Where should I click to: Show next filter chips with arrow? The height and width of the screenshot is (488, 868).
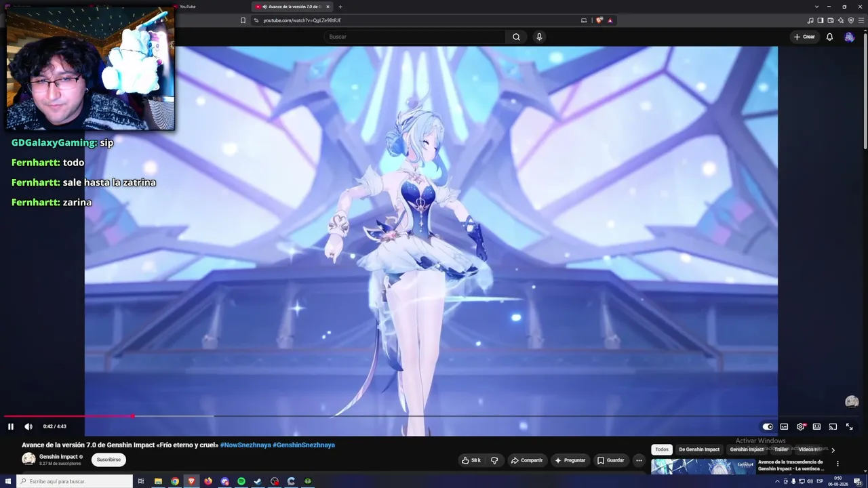(833, 449)
